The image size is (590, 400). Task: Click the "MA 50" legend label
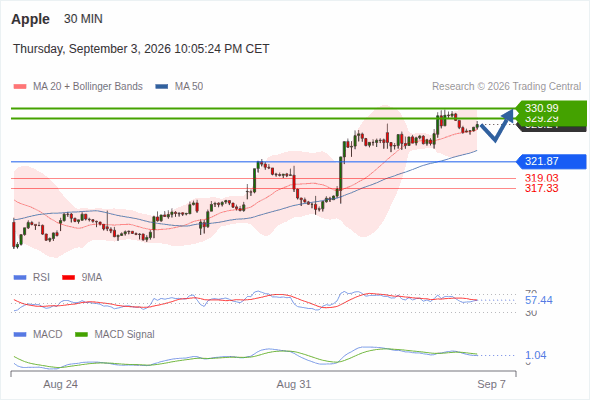click(x=189, y=87)
